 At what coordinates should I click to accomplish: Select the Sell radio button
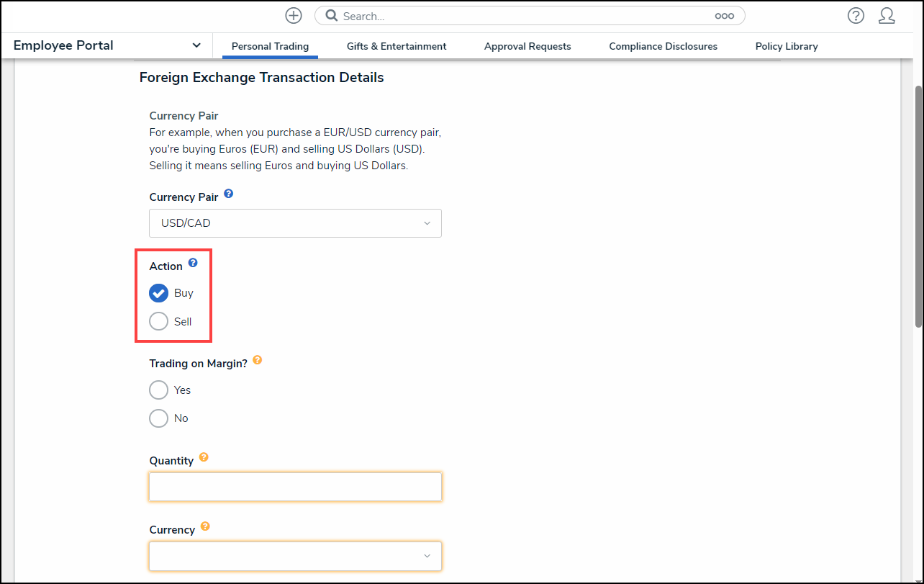158,321
